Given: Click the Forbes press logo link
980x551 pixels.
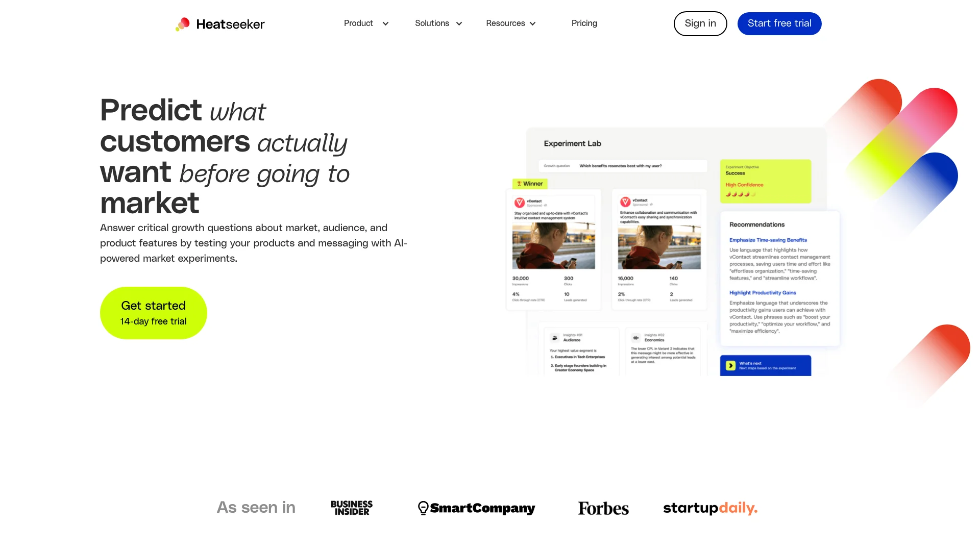Looking at the screenshot, I should coord(603,508).
